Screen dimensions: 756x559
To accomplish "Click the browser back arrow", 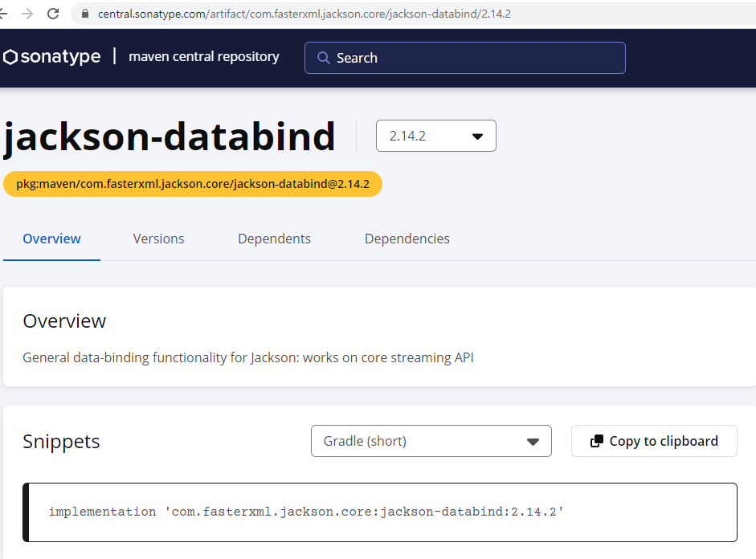I will coord(3,14).
